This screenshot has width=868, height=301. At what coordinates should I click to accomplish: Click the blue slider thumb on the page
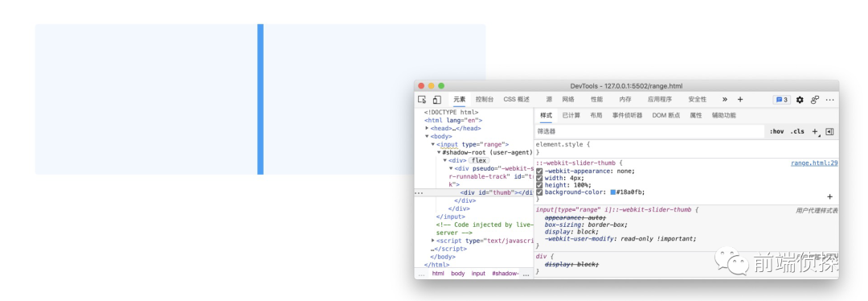(x=260, y=99)
